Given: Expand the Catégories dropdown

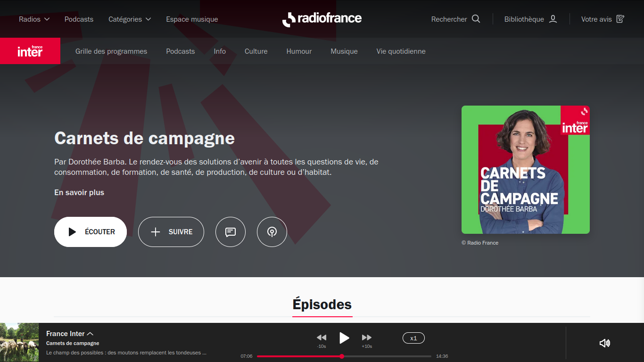Looking at the screenshot, I should pos(130,19).
